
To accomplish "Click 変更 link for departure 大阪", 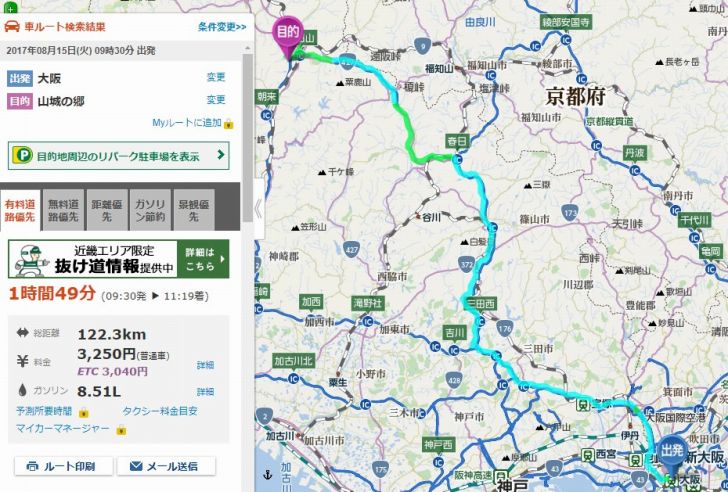I will [216, 77].
